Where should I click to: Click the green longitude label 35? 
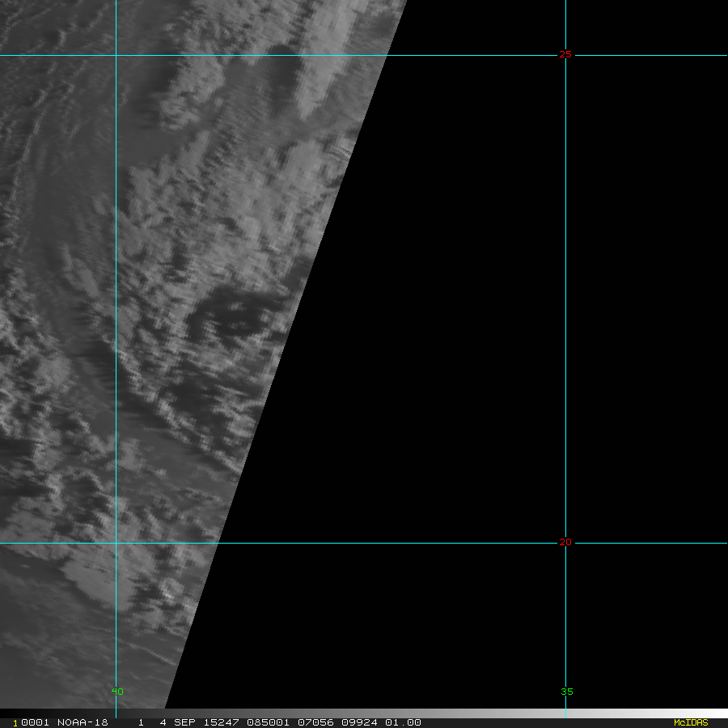pos(566,692)
